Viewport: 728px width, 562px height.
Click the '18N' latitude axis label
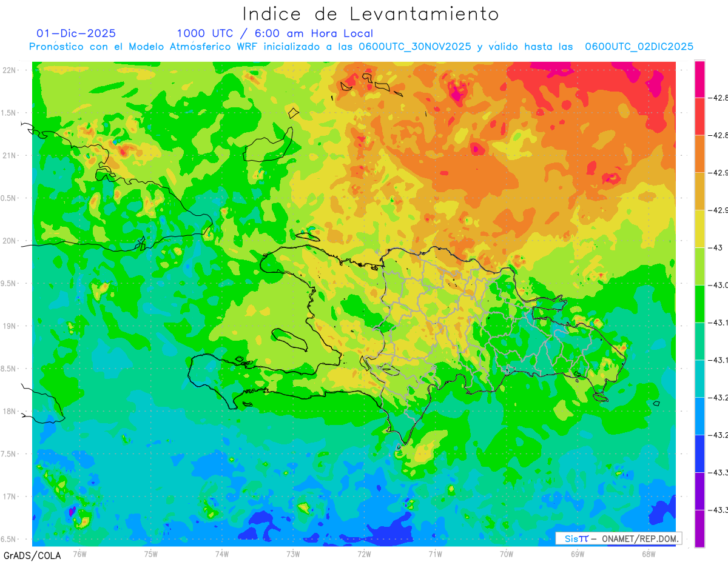tap(9, 412)
